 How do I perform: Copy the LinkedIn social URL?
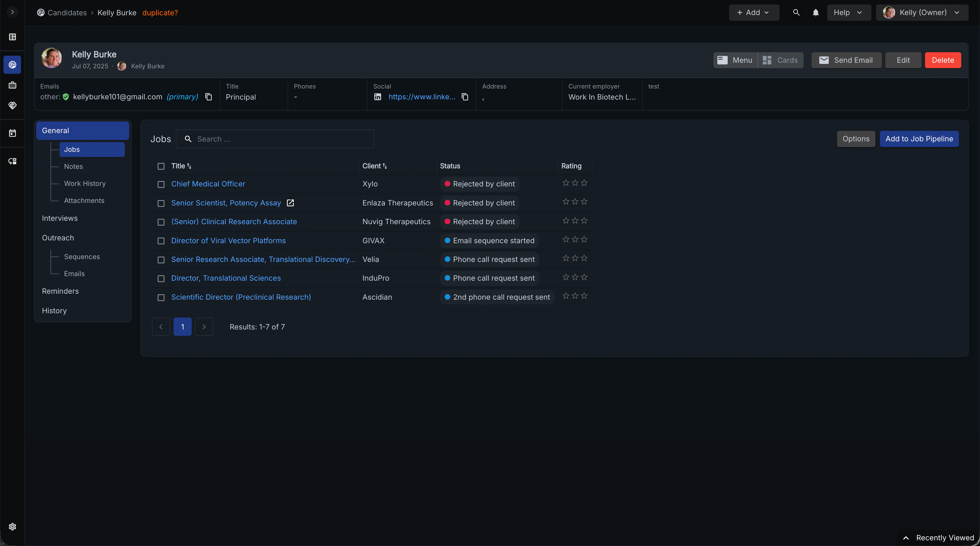[x=465, y=97]
